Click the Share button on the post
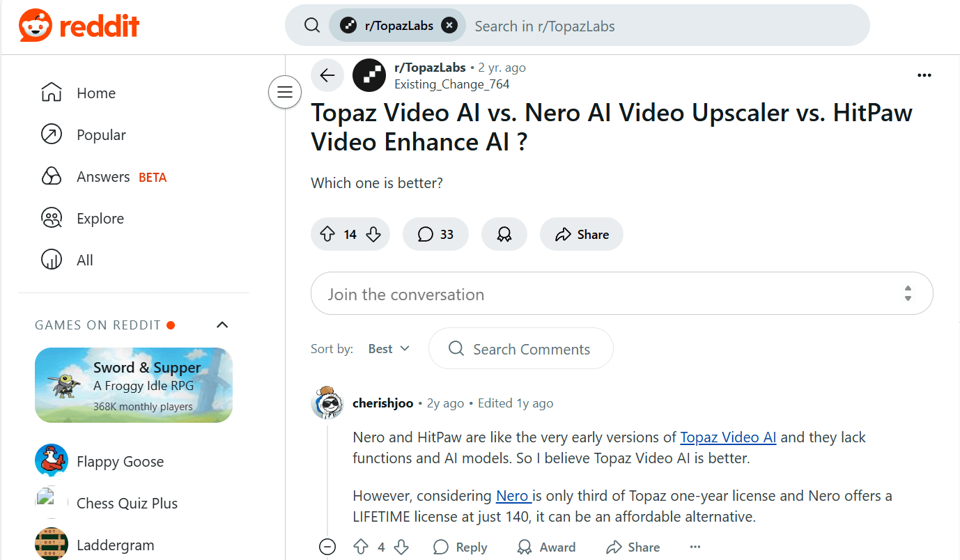Image resolution: width=960 pixels, height=560 pixels. (x=582, y=235)
